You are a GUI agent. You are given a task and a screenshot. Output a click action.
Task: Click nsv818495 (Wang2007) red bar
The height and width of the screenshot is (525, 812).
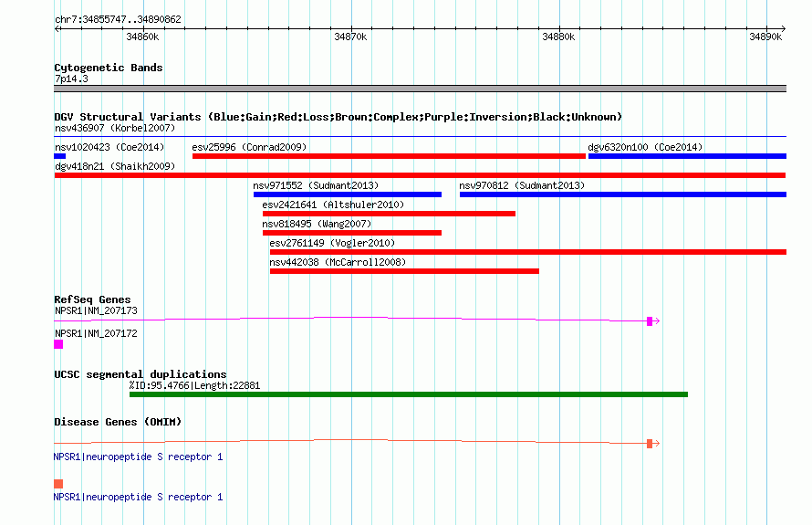point(352,233)
